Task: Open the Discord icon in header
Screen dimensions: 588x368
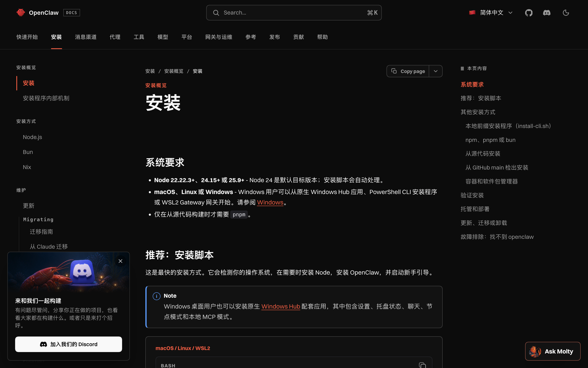Action: (x=547, y=13)
